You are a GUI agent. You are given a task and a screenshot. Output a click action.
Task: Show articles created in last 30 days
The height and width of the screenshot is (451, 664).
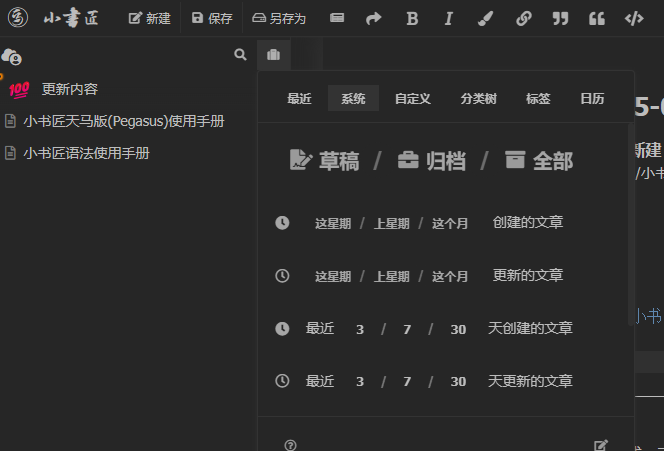click(x=458, y=329)
